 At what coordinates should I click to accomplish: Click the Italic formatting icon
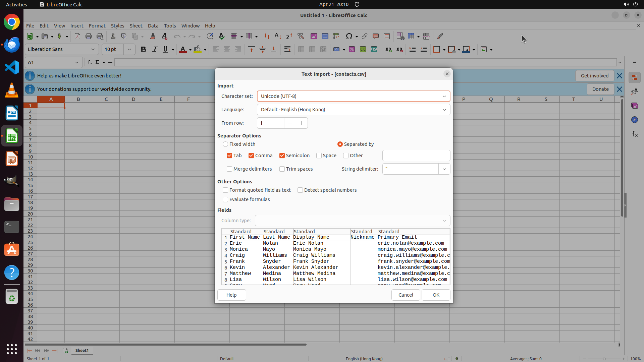coord(155,50)
